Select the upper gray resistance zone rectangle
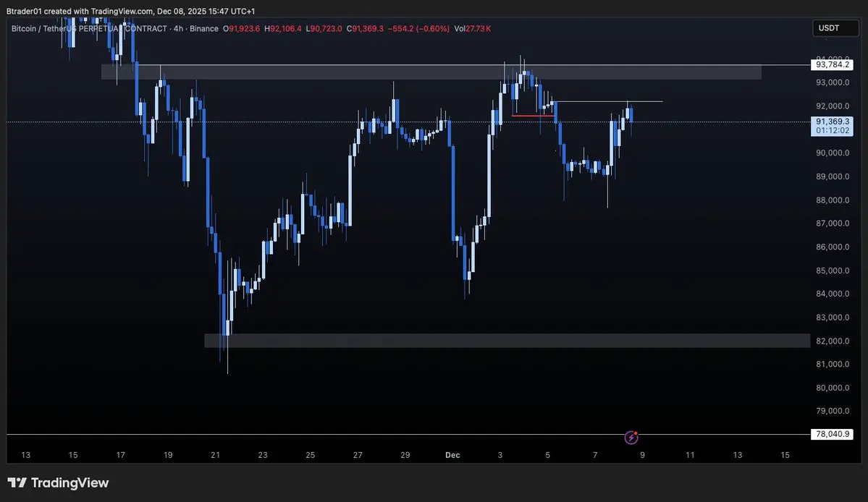The width and height of the screenshot is (868, 502). (431, 72)
